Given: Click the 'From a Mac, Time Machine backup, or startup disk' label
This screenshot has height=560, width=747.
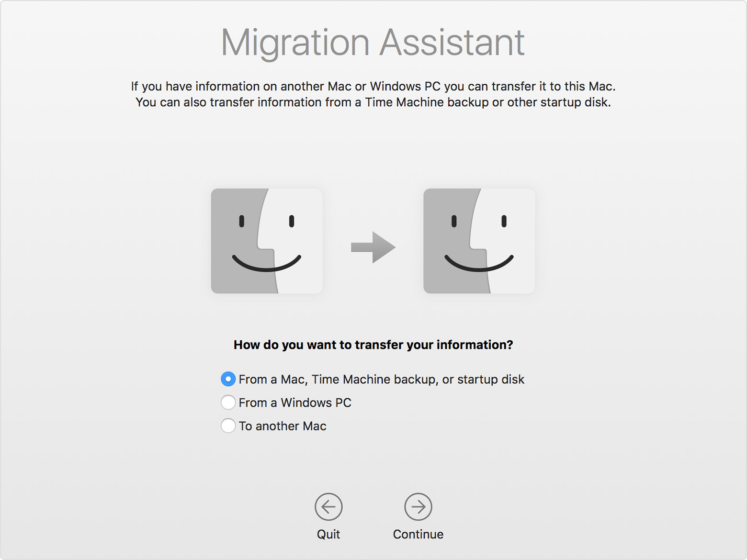Looking at the screenshot, I should click(x=381, y=380).
